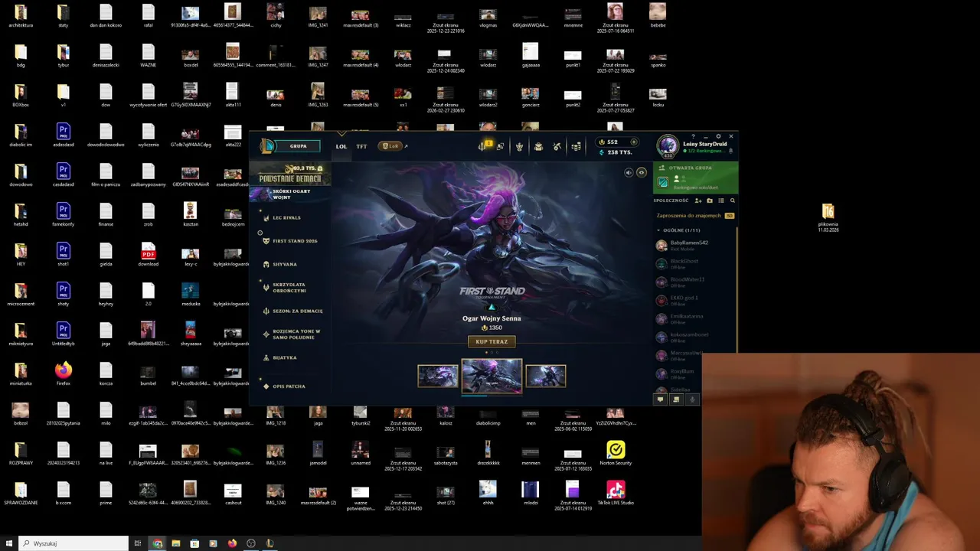The width and height of the screenshot is (980, 551).
Task: Select friend Emilkaatanna
Action: coord(694,318)
